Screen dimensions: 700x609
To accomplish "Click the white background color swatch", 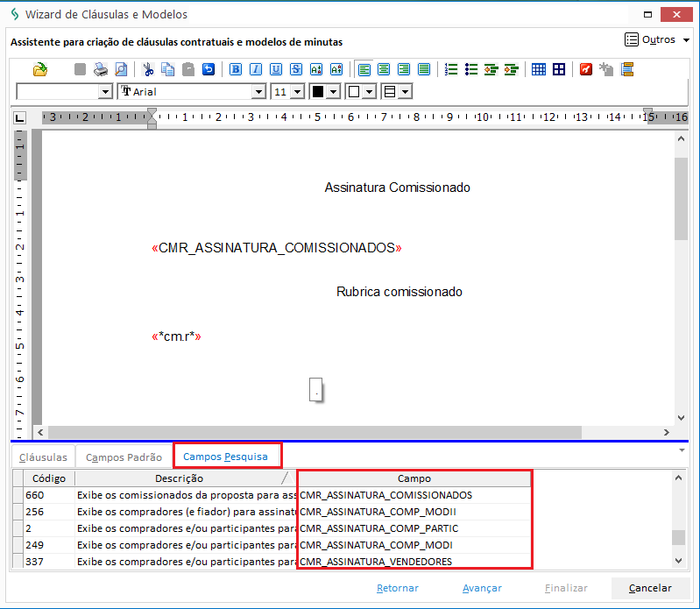I will pos(354,92).
